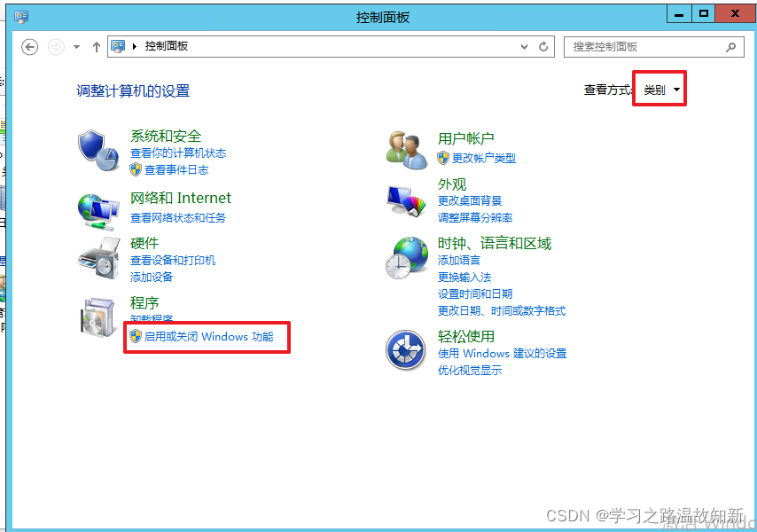Open recent locations dropdown arrow
Image resolution: width=757 pixels, height=532 pixels.
point(76,47)
